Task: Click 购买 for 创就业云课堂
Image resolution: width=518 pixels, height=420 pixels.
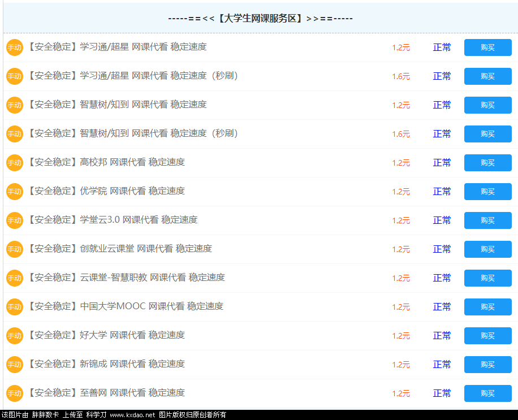Action: coord(487,249)
